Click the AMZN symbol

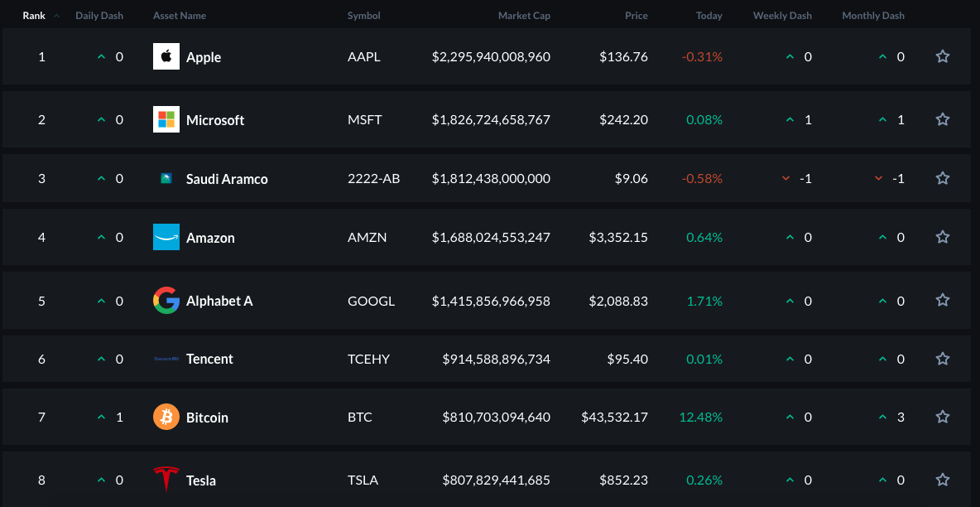click(x=367, y=237)
